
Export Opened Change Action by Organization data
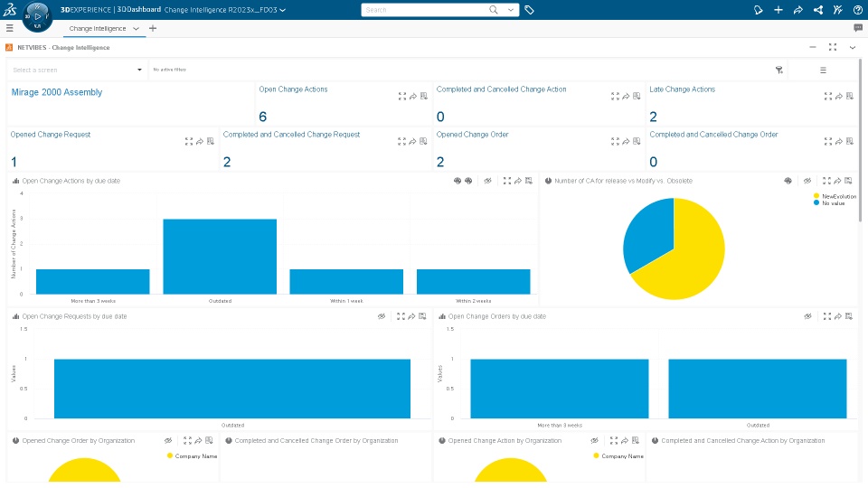[x=636, y=440]
